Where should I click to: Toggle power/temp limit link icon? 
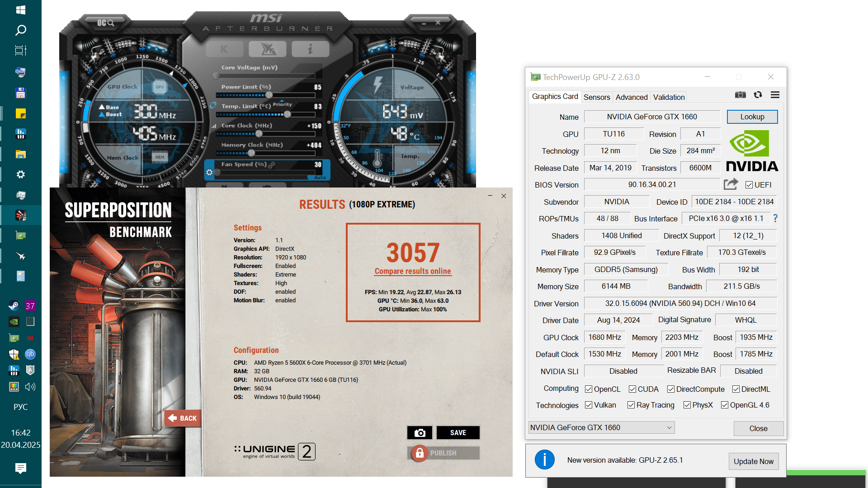[213, 105]
